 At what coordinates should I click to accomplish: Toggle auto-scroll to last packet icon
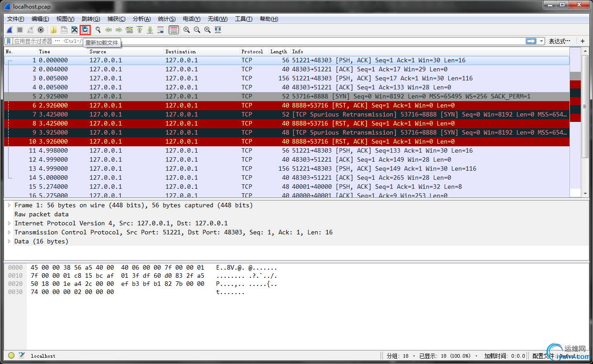[x=160, y=30]
